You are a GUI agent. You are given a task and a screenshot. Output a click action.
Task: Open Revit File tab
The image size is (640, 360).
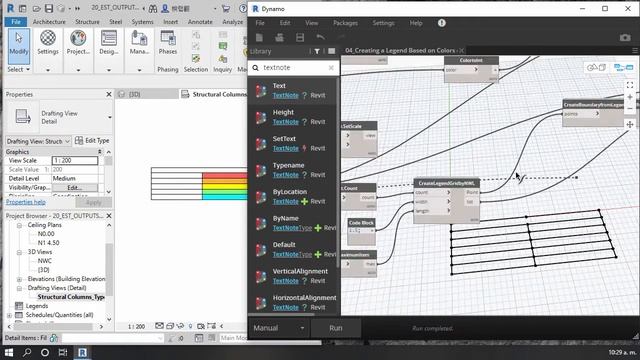pos(16,22)
